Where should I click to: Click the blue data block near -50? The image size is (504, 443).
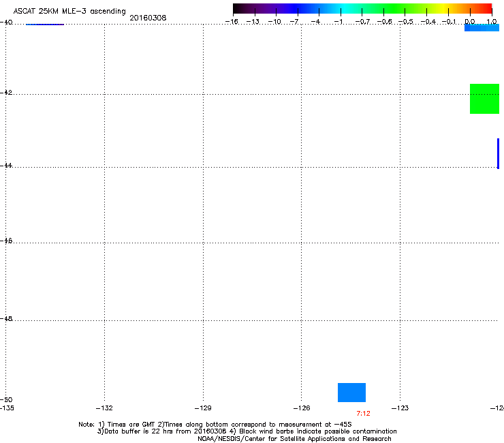tap(351, 393)
